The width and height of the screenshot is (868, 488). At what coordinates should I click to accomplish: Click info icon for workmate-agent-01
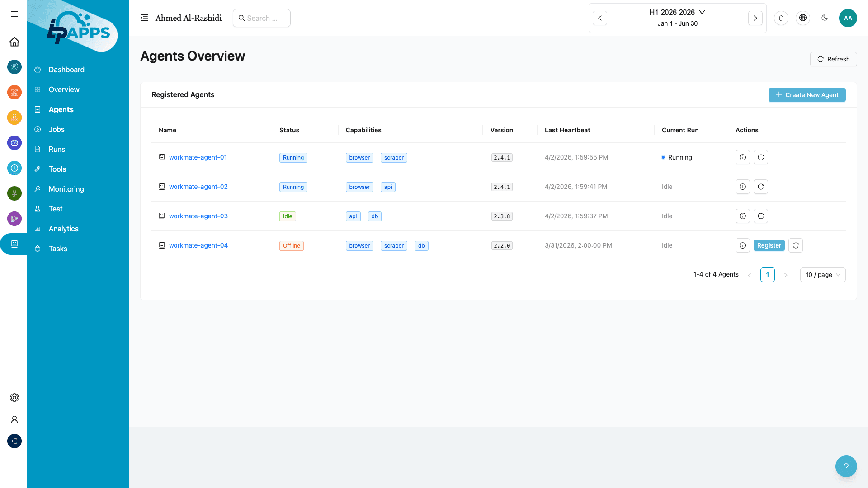click(x=742, y=157)
